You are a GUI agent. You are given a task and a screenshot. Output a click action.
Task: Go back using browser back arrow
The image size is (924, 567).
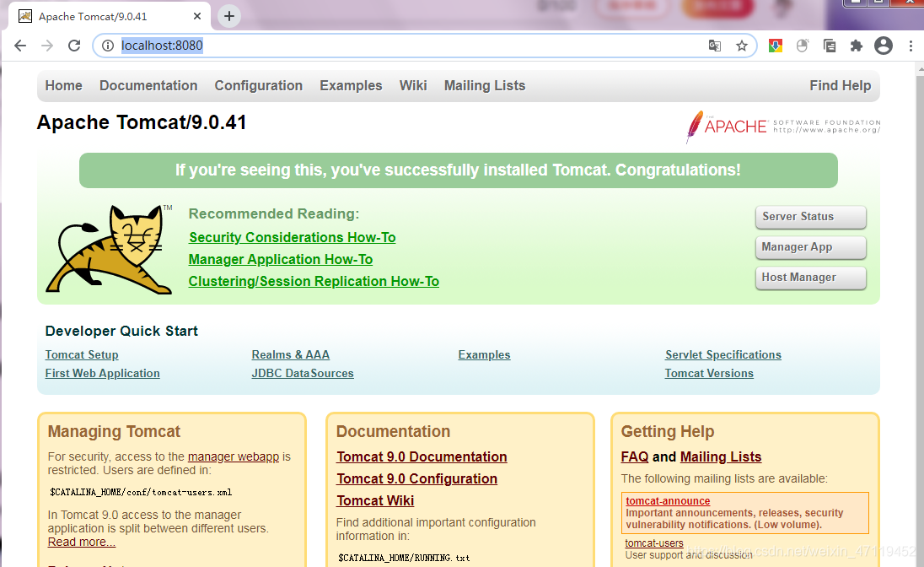click(20, 46)
